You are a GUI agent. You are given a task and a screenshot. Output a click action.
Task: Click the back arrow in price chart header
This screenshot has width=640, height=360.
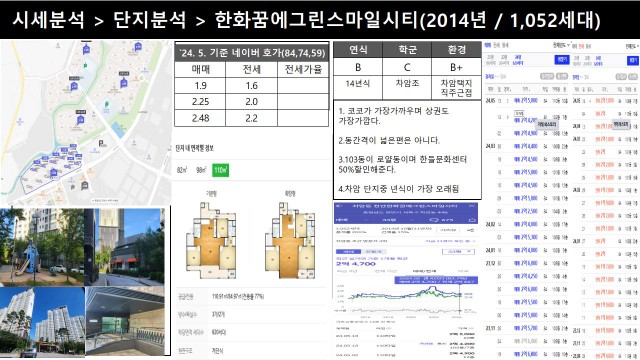click(339, 206)
